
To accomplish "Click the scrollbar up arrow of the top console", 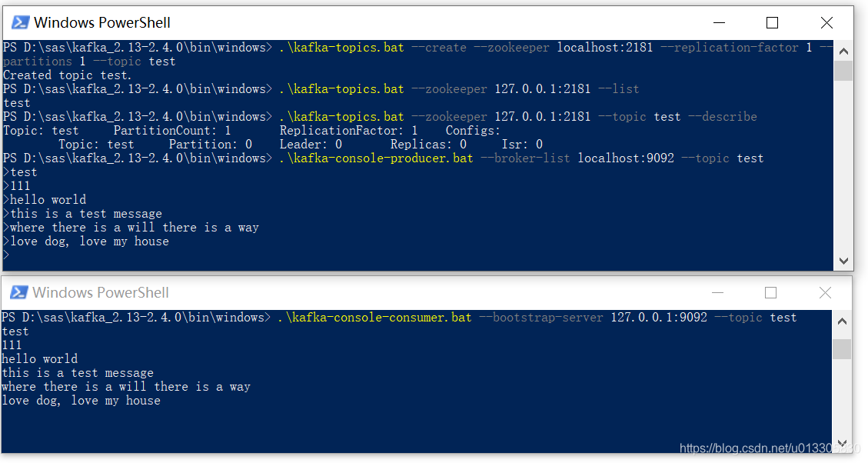I will 843,49.
